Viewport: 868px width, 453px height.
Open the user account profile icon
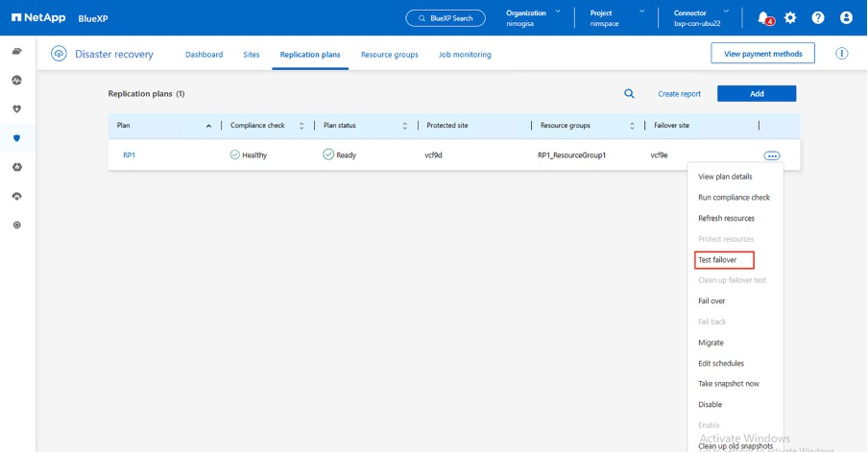click(846, 17)
